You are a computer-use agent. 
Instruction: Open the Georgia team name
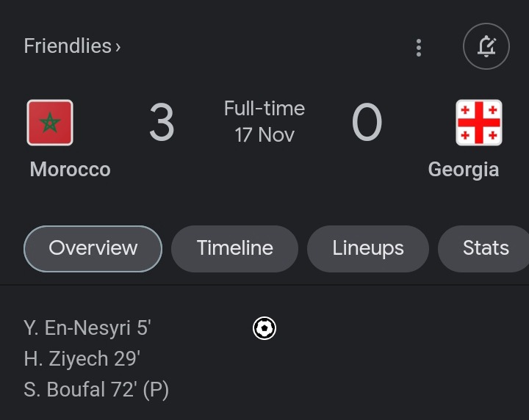click(x=463, y=170)
